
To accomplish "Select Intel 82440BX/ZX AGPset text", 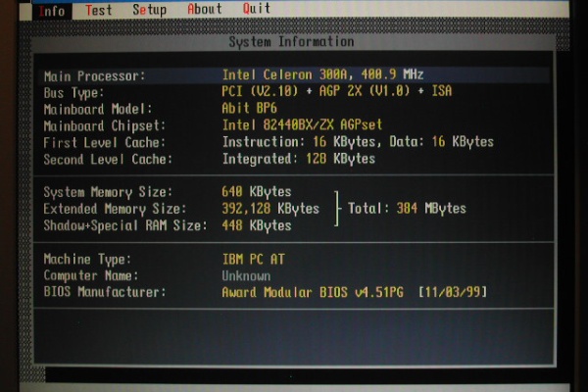I will pos(302,124).
